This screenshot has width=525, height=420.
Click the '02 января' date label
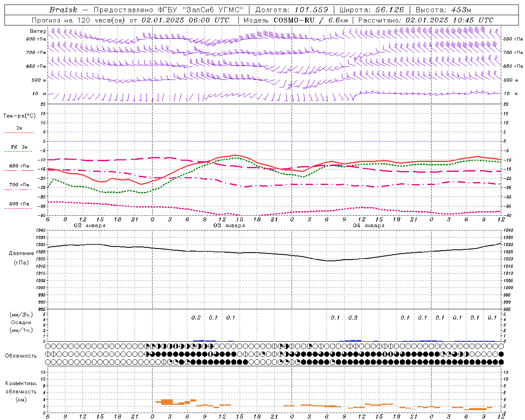tap(89, 226)
